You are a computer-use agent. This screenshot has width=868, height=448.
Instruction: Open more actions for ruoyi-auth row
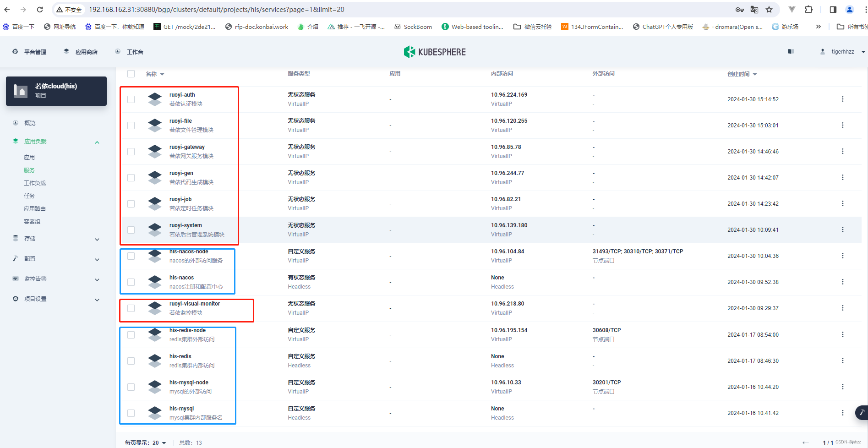[x=843, y=99]
